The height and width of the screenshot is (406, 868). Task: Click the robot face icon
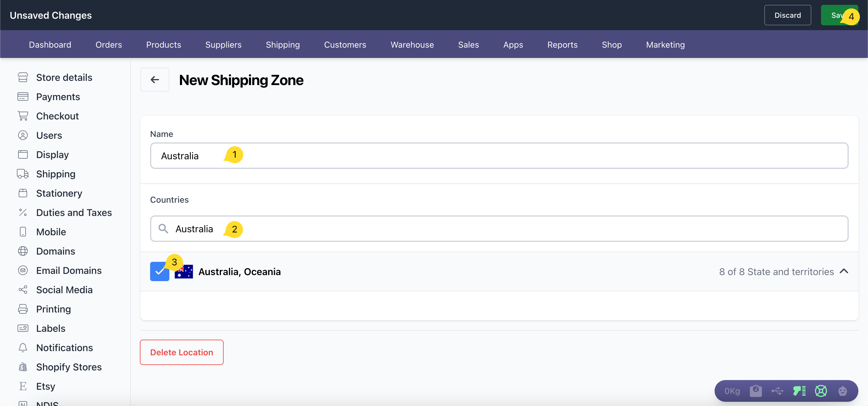click(x=842, y=391)
